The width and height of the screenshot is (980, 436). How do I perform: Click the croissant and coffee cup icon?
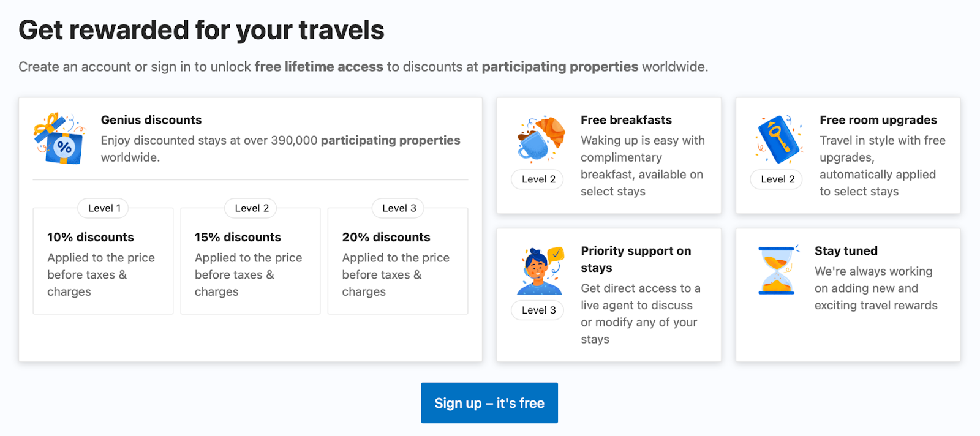pyautogui.click(x=540, y=138)
